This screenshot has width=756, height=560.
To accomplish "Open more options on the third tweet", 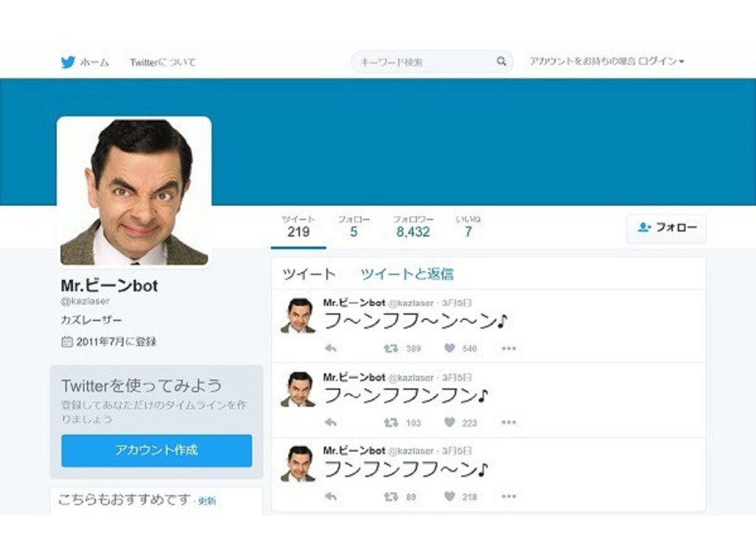I will point(509,496).
